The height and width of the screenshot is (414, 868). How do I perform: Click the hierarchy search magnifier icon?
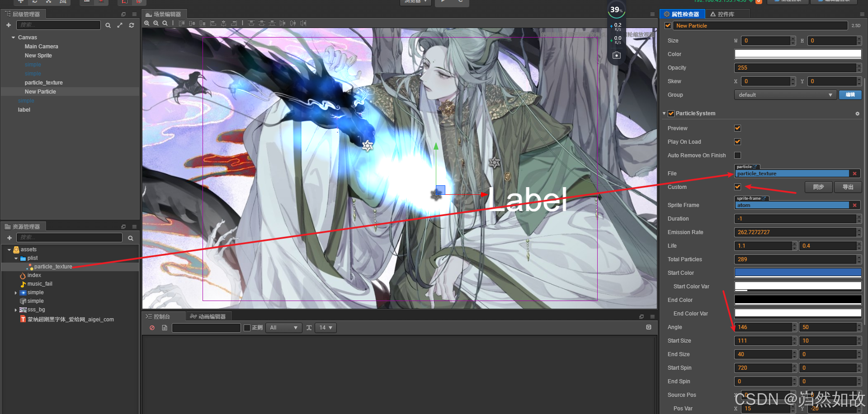click(x=108, y=25)
